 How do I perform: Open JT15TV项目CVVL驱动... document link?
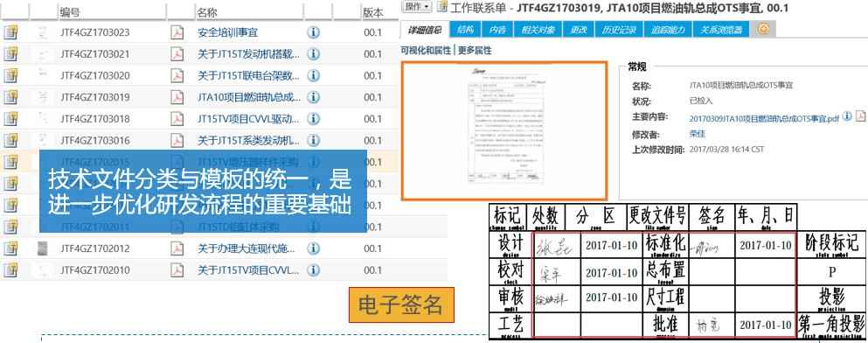[x=249, y=119]
